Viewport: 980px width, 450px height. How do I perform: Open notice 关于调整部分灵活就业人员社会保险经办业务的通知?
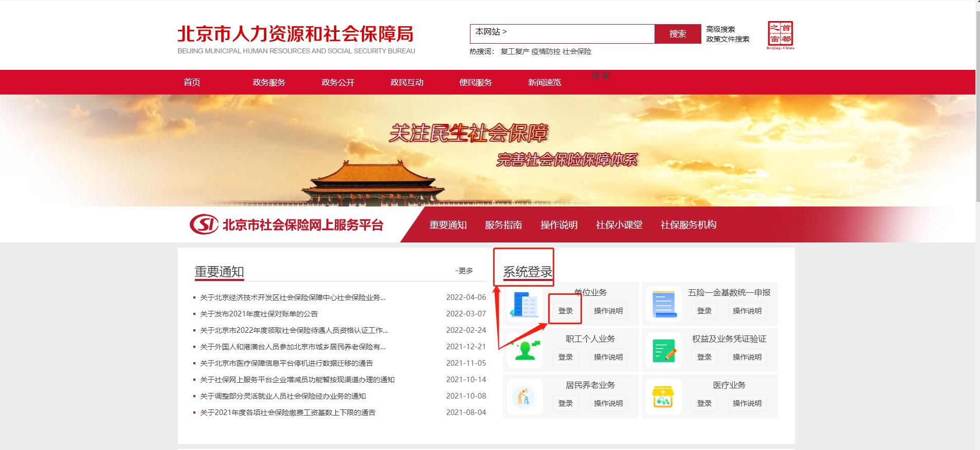[283, 396]
